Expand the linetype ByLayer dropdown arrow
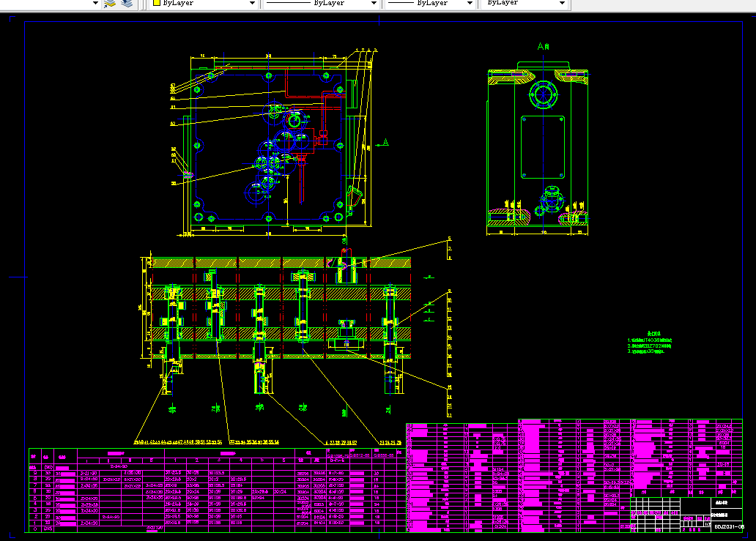This screenshot has width=756, height=541. tap(374, 4)
